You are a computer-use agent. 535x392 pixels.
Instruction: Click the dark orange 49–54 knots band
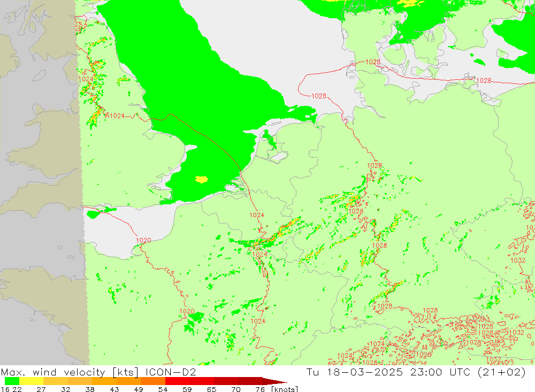(153, 381)
